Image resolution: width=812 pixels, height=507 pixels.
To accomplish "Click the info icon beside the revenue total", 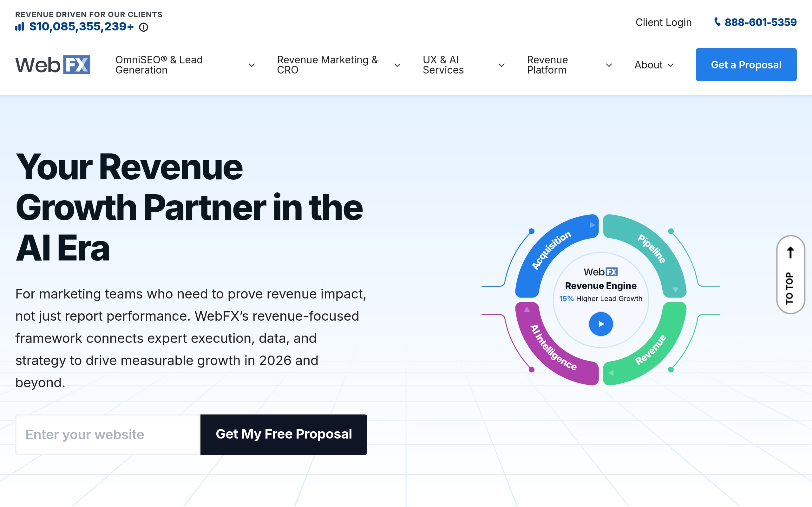I will coord(144,27).
